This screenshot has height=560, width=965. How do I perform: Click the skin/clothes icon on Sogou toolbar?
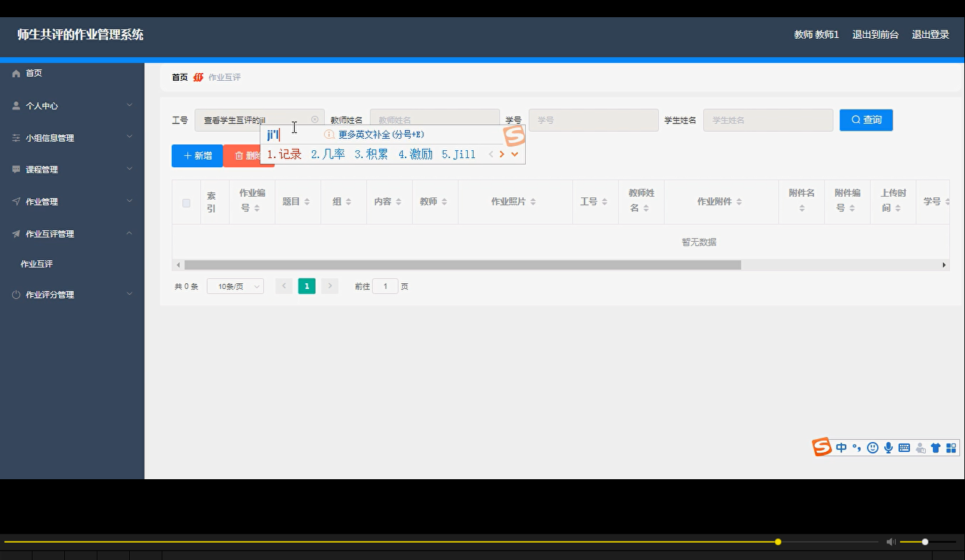click(x=936, y=447)
